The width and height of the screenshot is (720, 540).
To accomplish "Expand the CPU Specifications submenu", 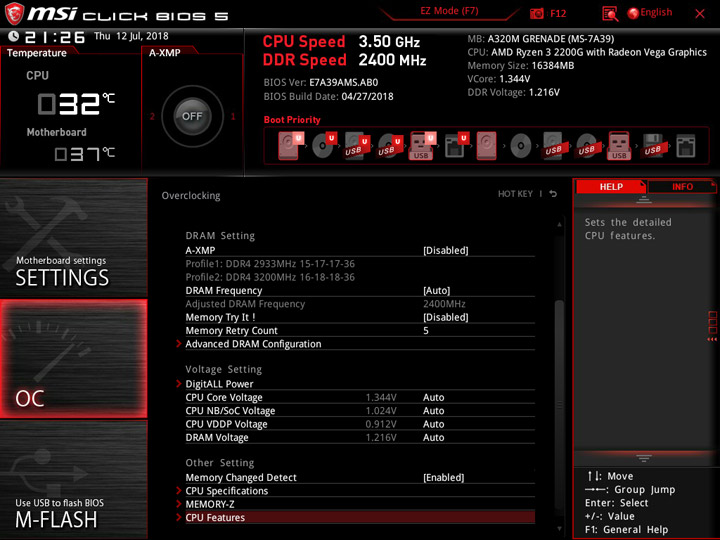I will [360, 491].
